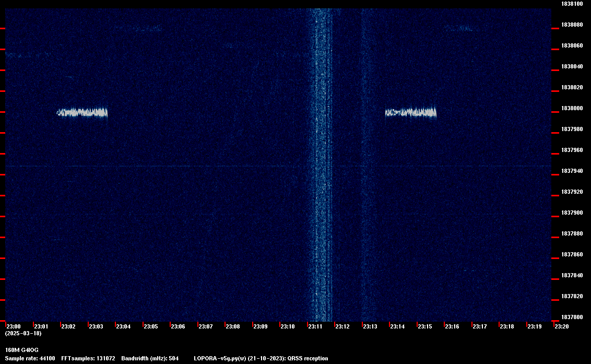Click the 23:12 time axis label
This screenshot has width=591, height=364.
tap(342, 326)
